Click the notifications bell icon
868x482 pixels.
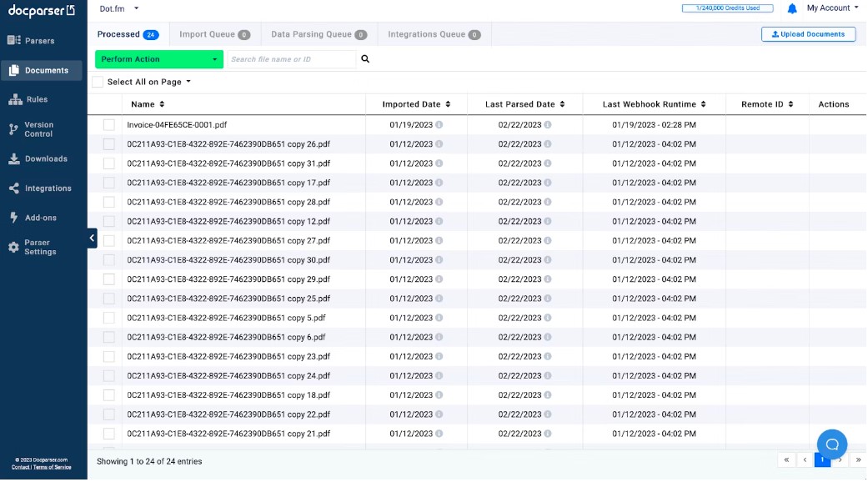pos(792,8)
